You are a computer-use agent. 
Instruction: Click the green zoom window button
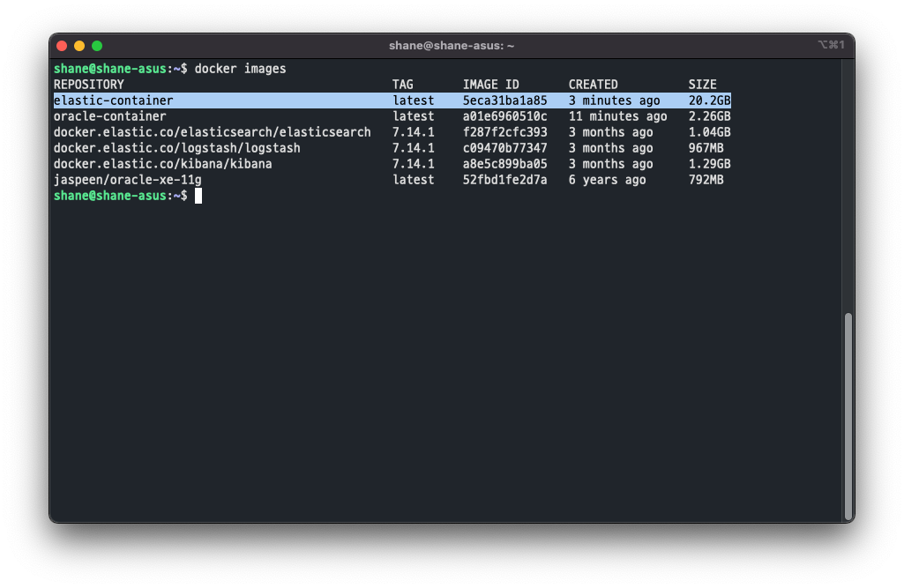point(97,46)
